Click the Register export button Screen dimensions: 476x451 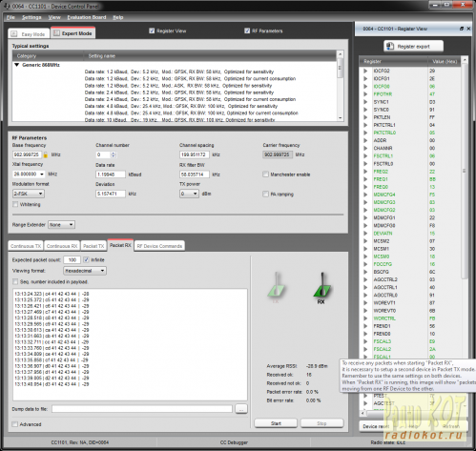[x=413, y=47]
